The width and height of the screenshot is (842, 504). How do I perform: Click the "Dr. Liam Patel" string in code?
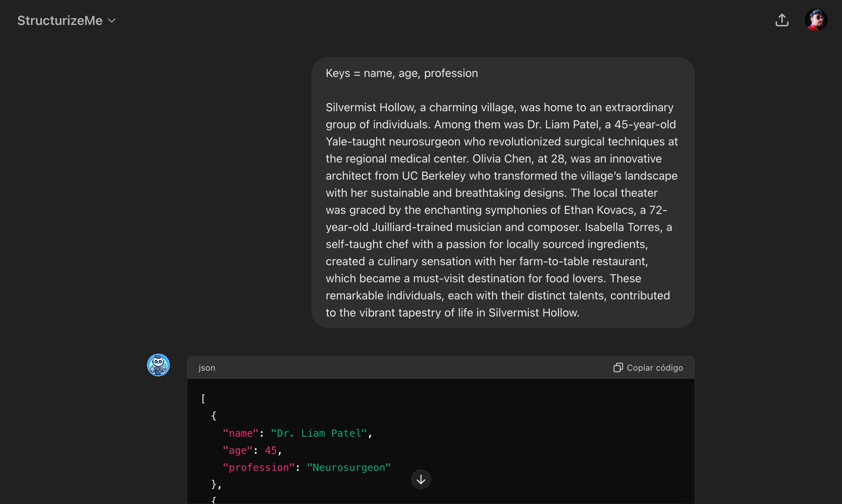tap(319, 433)
